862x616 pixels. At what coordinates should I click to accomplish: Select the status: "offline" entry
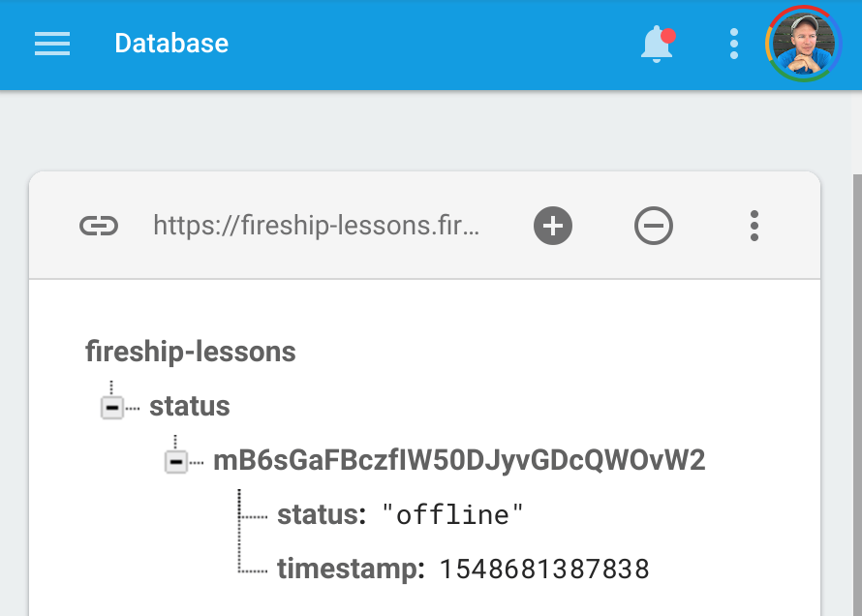tap(402, 514)
